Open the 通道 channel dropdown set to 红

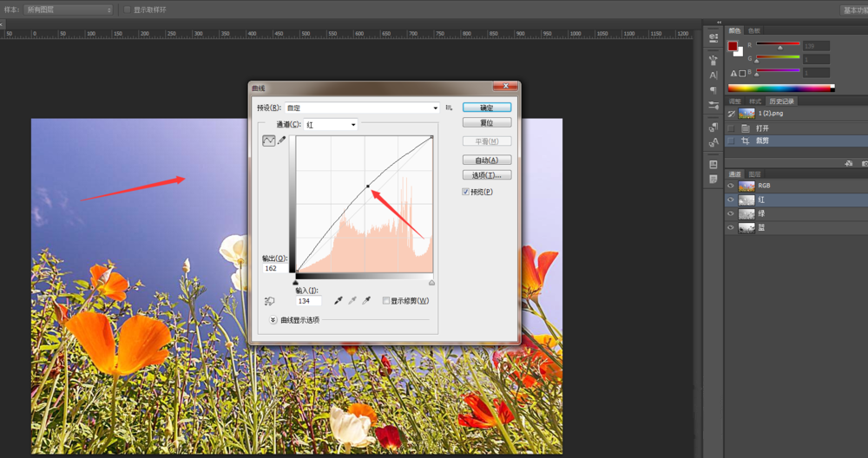pos(330,125)
